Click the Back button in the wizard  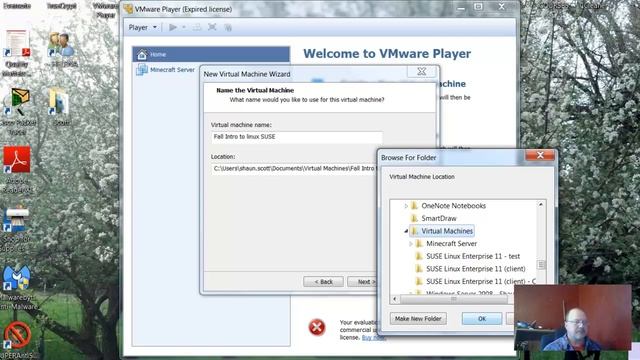(323, 282)
